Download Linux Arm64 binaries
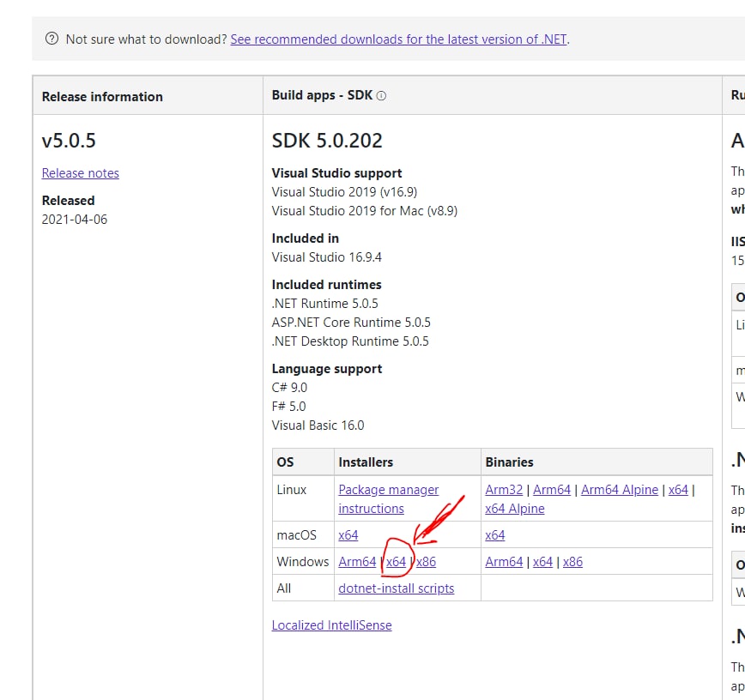The height and width of the screenshot is (700, 745). coord(552,490)
